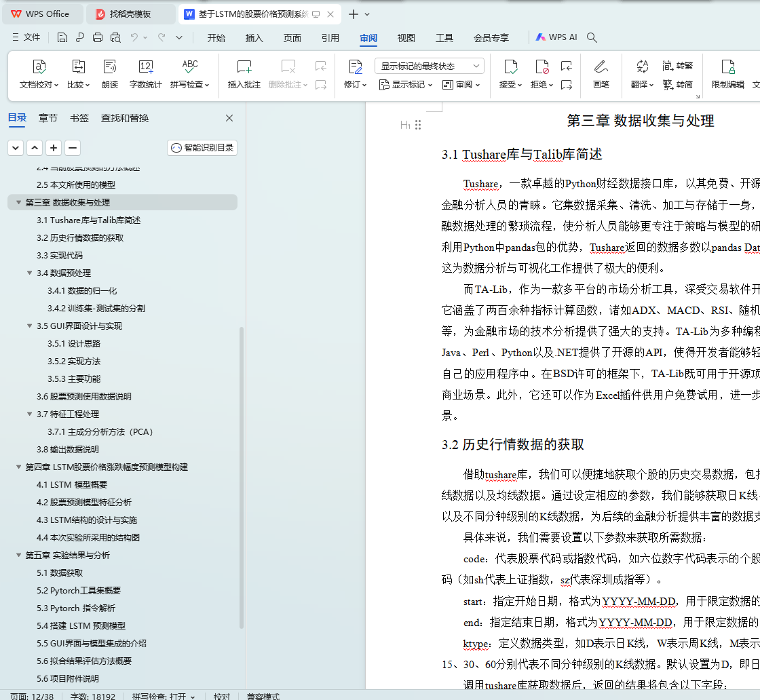Run 拼写检查 spell check
The image size is (760, 700).
click(189, 74)
